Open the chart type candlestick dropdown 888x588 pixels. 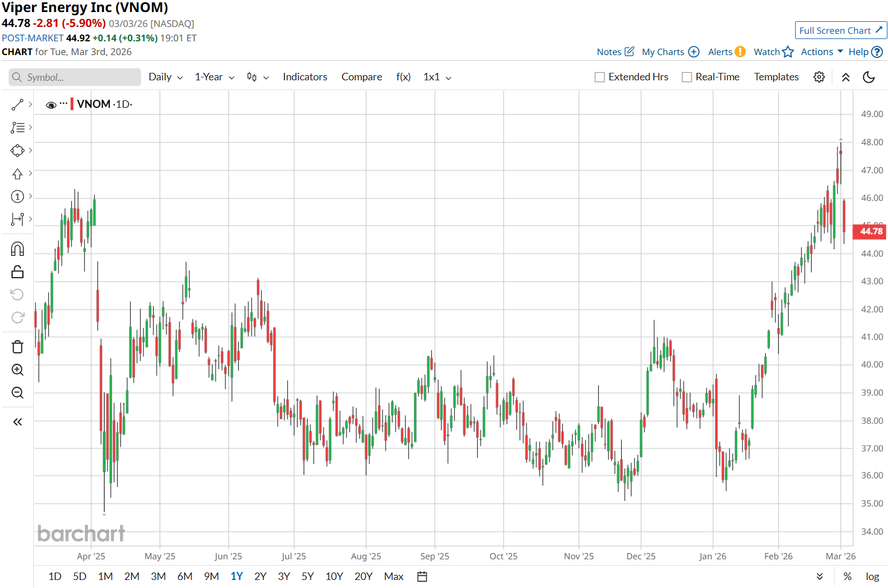tap(258, 77)
